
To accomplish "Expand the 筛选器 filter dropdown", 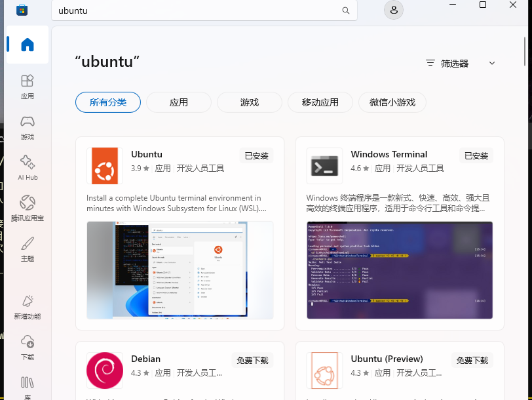I will tap(459, 63).
